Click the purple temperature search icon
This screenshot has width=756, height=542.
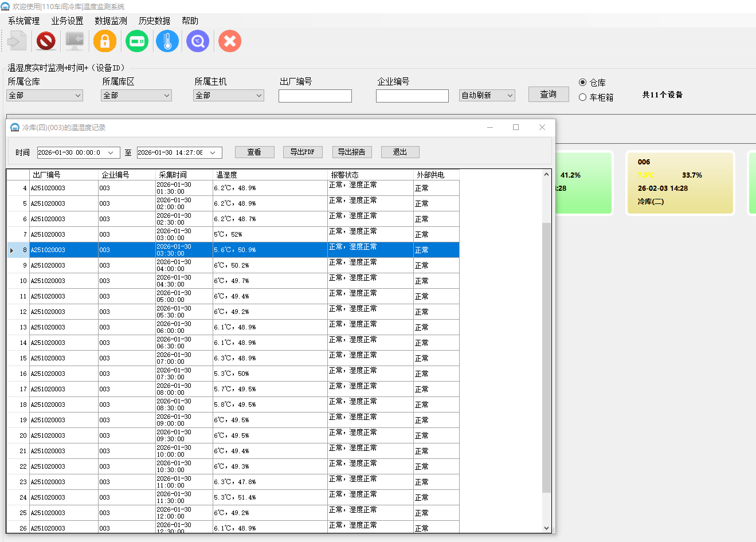tap(198, 41)
